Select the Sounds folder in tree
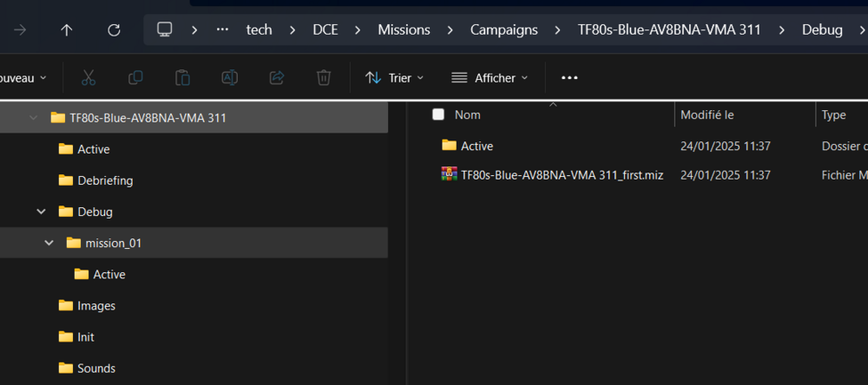Image resolution: width=868 pixels, height=385 pixels. [95, 369]
